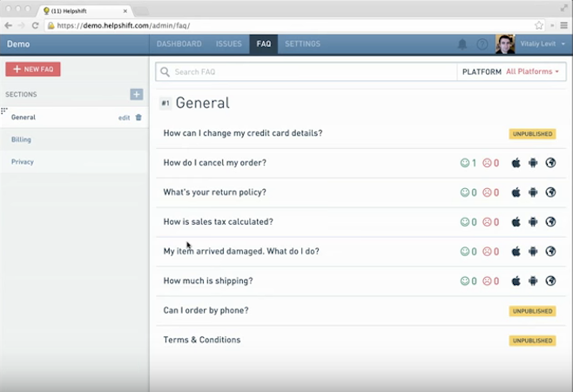
Task: Click Unpublished badge on 'Can I order by phone?'
Action: [x=532, y=311]
